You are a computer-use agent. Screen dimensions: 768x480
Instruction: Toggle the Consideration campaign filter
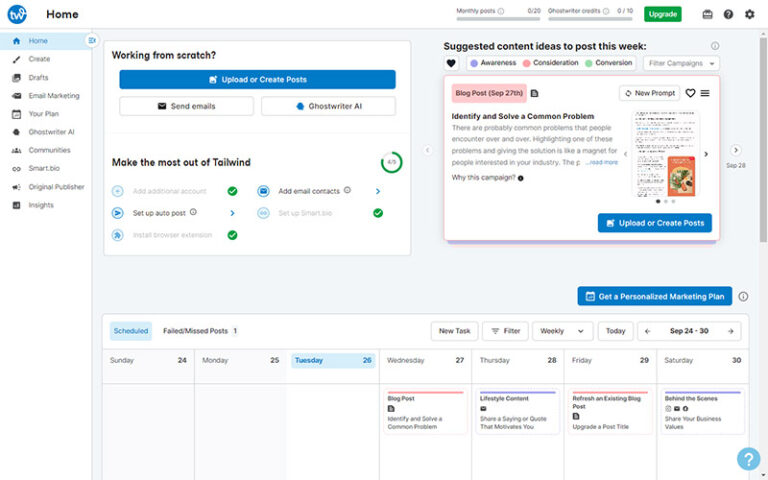pos(551,63)
